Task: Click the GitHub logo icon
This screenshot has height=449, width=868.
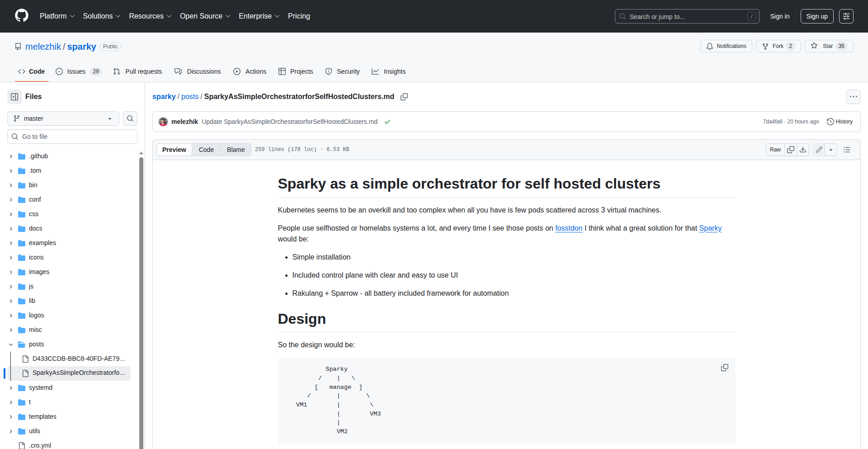Action: tap(22, 16)
